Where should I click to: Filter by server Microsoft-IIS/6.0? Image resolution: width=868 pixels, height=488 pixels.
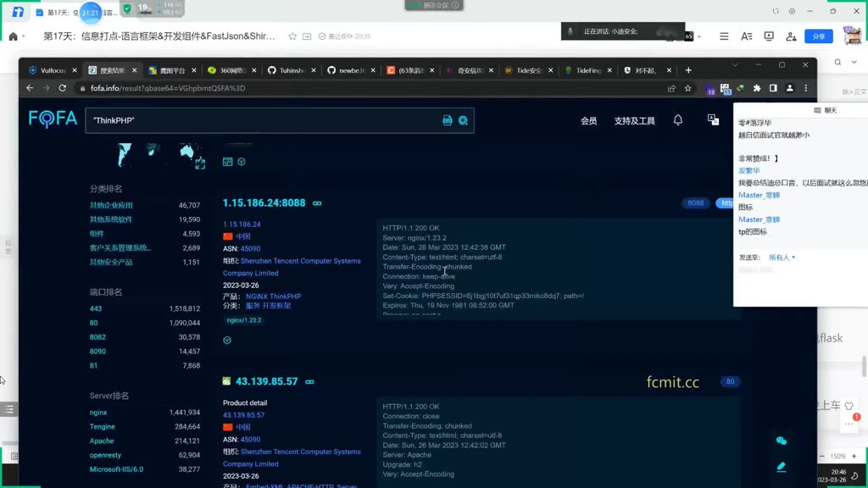click(116, 469)
